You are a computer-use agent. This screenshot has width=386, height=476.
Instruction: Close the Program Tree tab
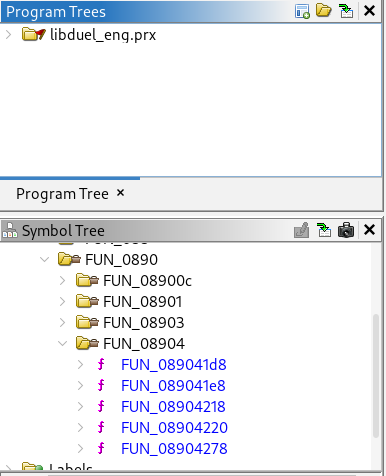click(120, 193)
